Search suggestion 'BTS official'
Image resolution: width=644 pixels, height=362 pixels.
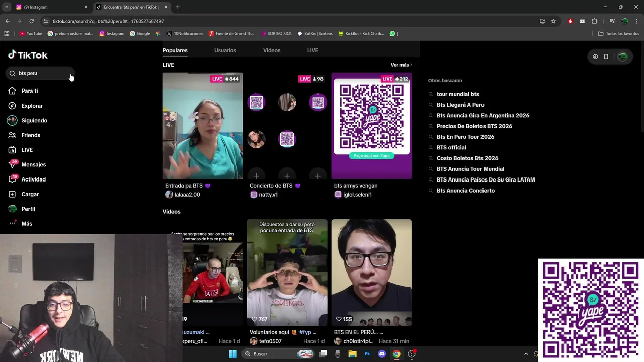tap(451, 148)
